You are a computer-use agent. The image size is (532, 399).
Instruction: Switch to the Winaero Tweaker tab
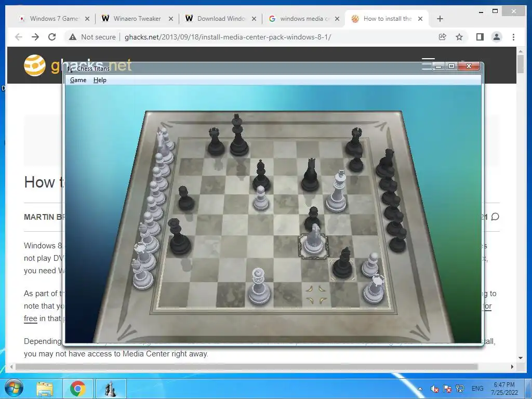tap(137, 19)
